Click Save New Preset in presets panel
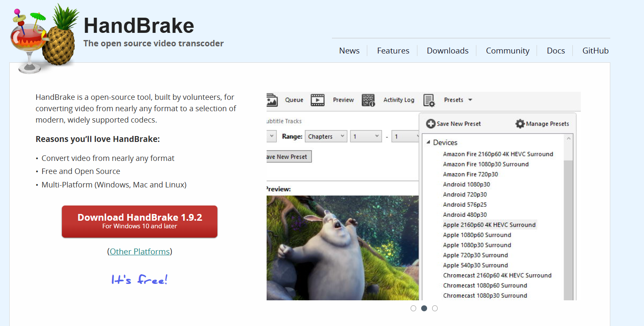644x326 pixels. [459, 124]
